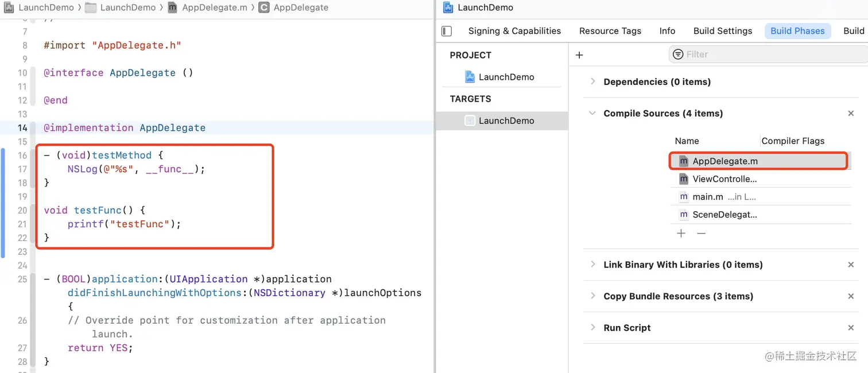Image resolution: width=868 pixels, height=373 pixels.
Task: Remove the Compile Sources phase
Action: [x=851, y=114]
